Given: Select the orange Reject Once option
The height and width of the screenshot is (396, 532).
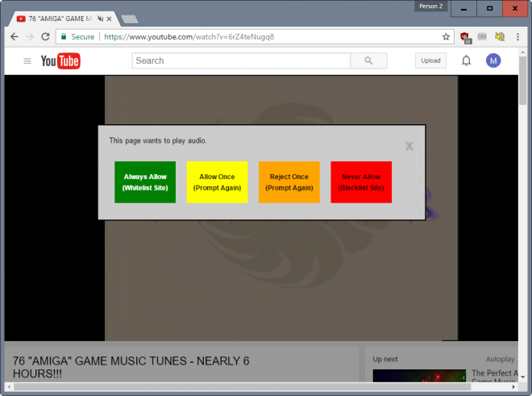Looking at the screenshot, I should [289, 182].
